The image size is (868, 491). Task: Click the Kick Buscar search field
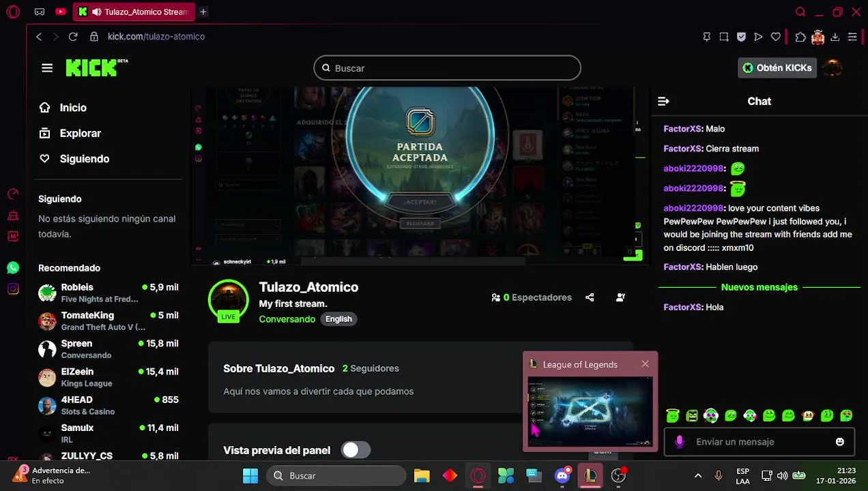point(447,68)
